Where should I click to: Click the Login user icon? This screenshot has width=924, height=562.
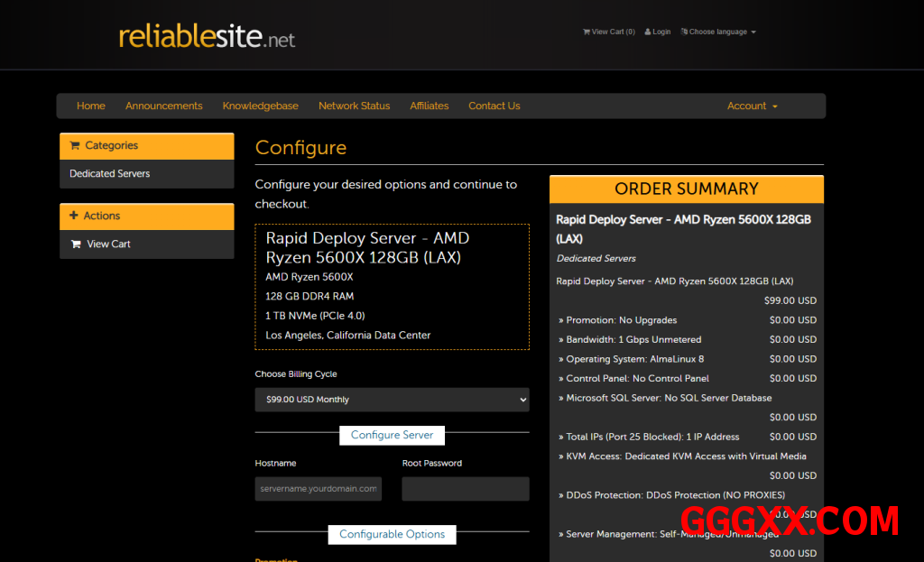pos(648,32)
